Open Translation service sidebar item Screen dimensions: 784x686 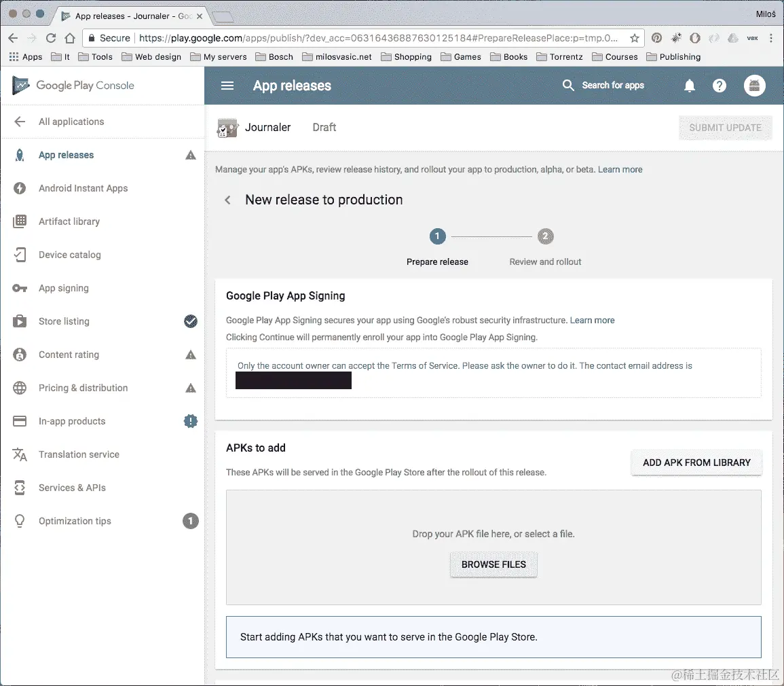(102, 454)
